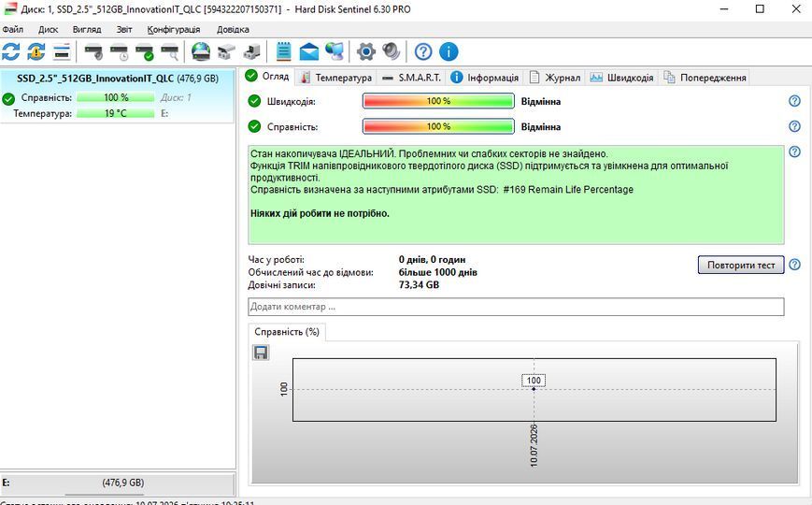This screenshot has height=505, width=812.
Task: Select the Огляд tab
Action: click(x=268, y=76)
